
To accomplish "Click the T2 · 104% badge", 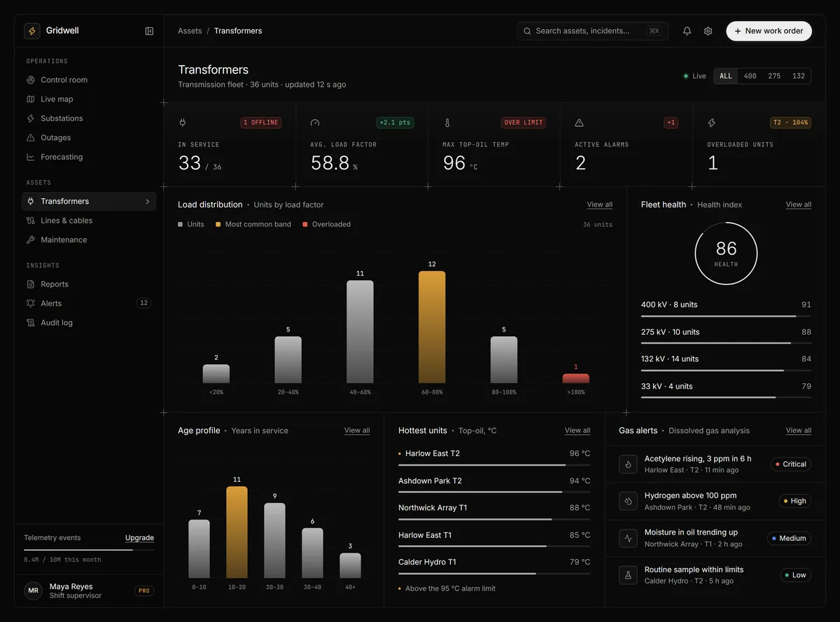I will pyautogui.click(x=791, y=123).
